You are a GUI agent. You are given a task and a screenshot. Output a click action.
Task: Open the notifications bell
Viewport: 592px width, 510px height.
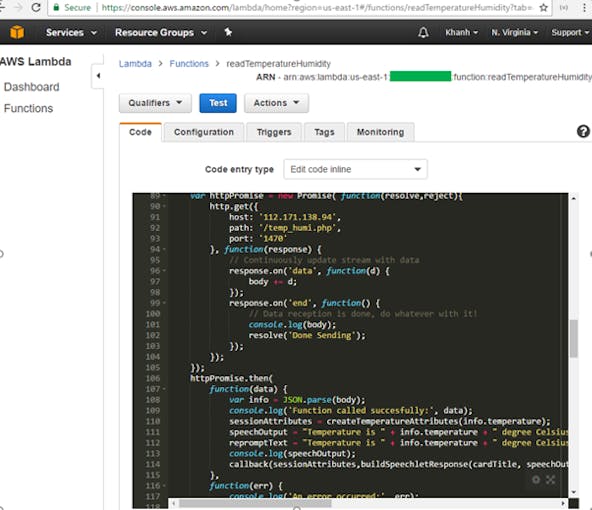(423, 32)
